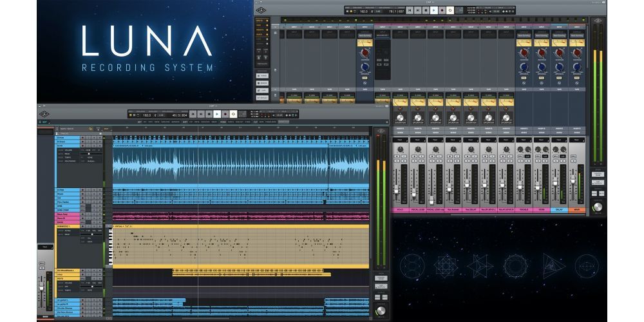Click the piano keyboard of MINIMOOG track
Screen dimensions: 644x322
point(111,247)
